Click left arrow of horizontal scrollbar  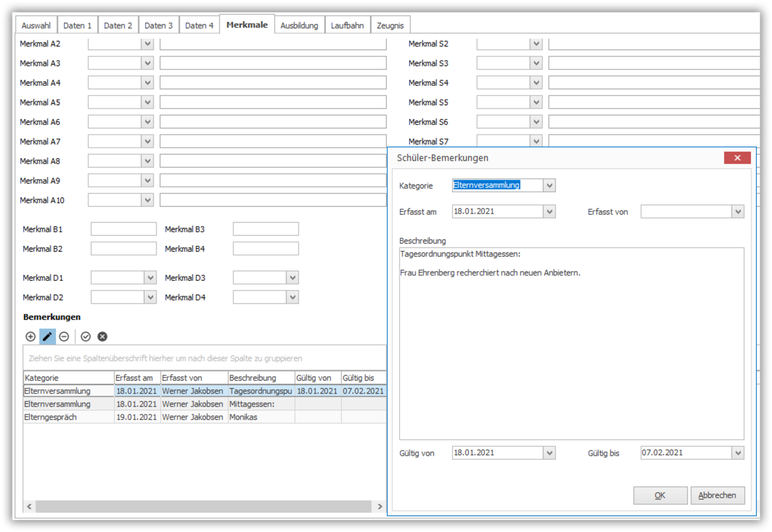pyautogui.click(x=30, y=507)
